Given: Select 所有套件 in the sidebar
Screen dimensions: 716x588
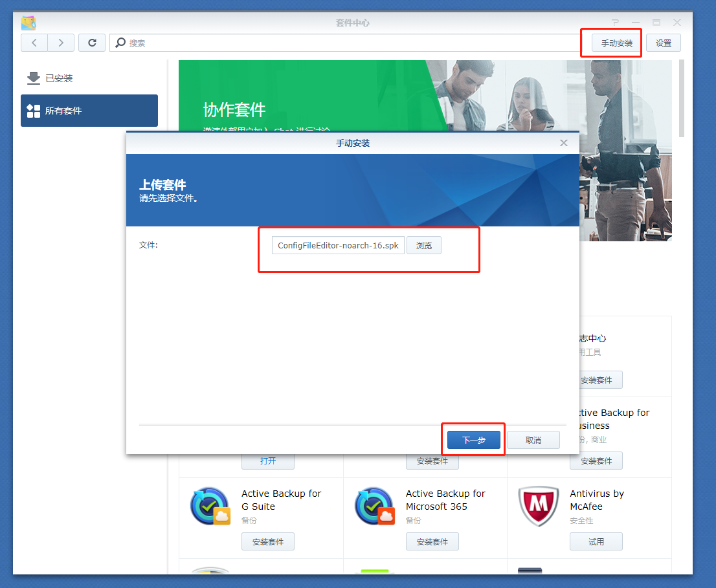Looking at the screenshot, I should 89,111.
